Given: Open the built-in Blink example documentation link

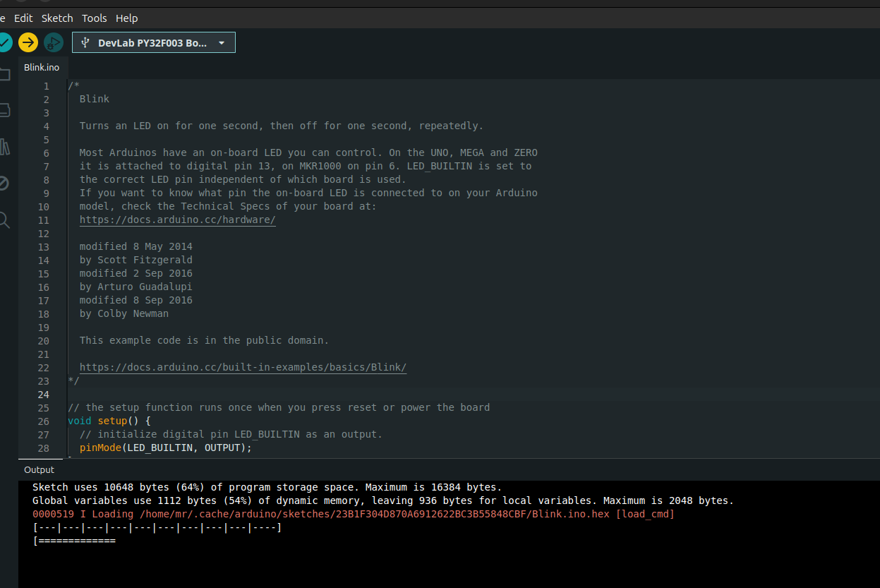Looking at the screenshot, I should click(243, 367).
